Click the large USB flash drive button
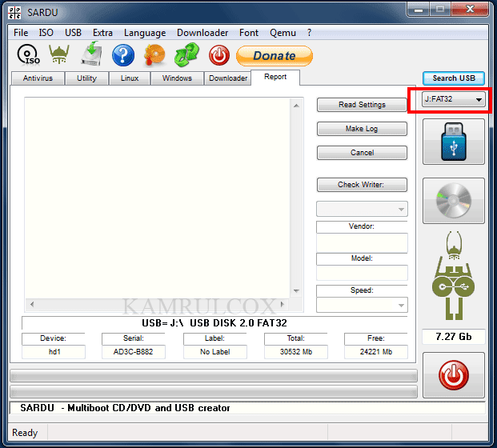This screenshot has width=497, height=448. coord(454,142)
